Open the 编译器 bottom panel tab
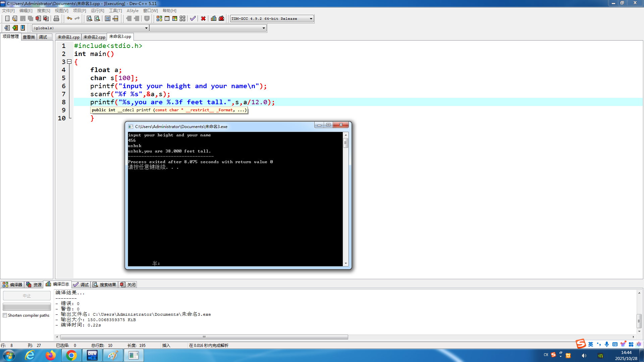 (12, 285)
